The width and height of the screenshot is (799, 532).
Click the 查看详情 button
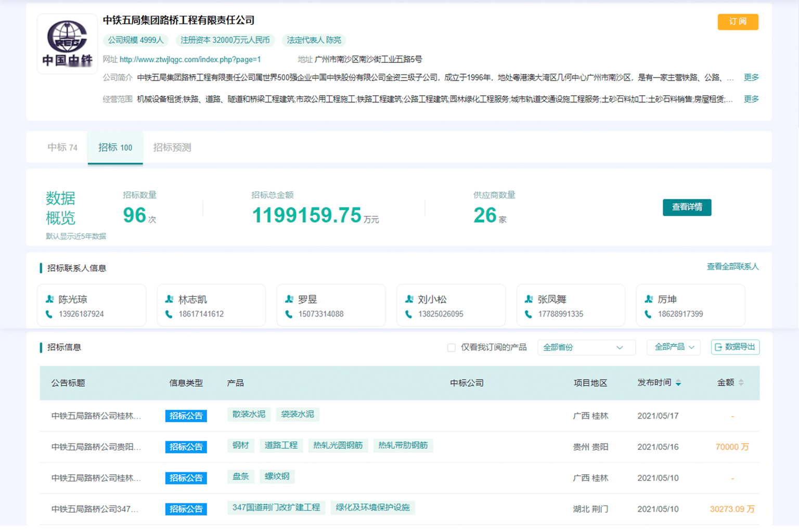(x=687, y=207)
